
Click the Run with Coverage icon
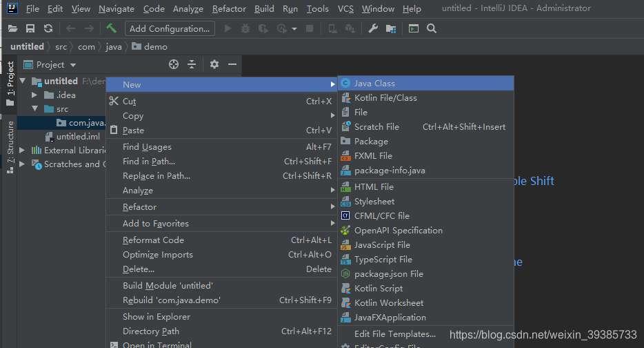point(263,28)
